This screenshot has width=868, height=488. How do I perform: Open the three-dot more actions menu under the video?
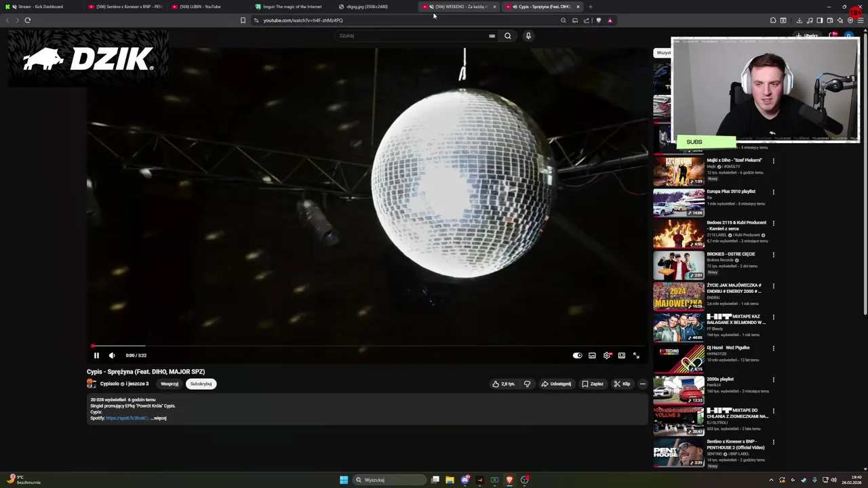coord(642,384)
